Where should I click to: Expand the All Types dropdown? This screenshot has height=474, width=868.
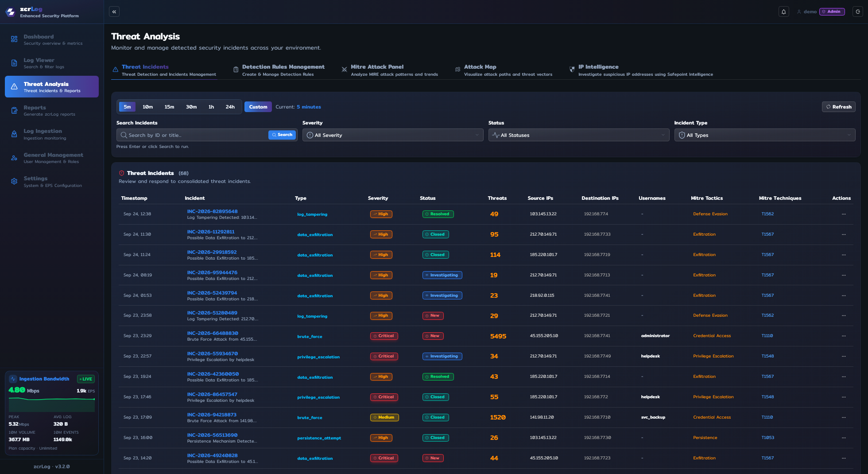tap(765, 135)
